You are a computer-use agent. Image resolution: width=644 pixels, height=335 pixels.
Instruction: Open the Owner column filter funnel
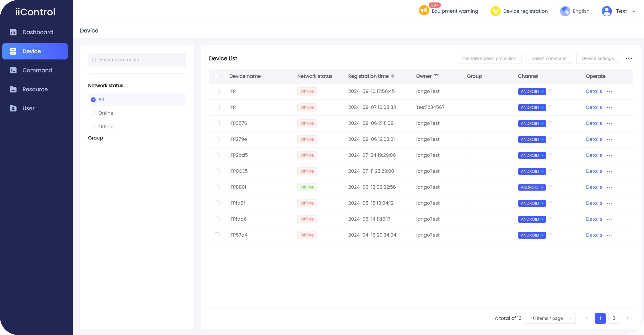coord(437,76)
